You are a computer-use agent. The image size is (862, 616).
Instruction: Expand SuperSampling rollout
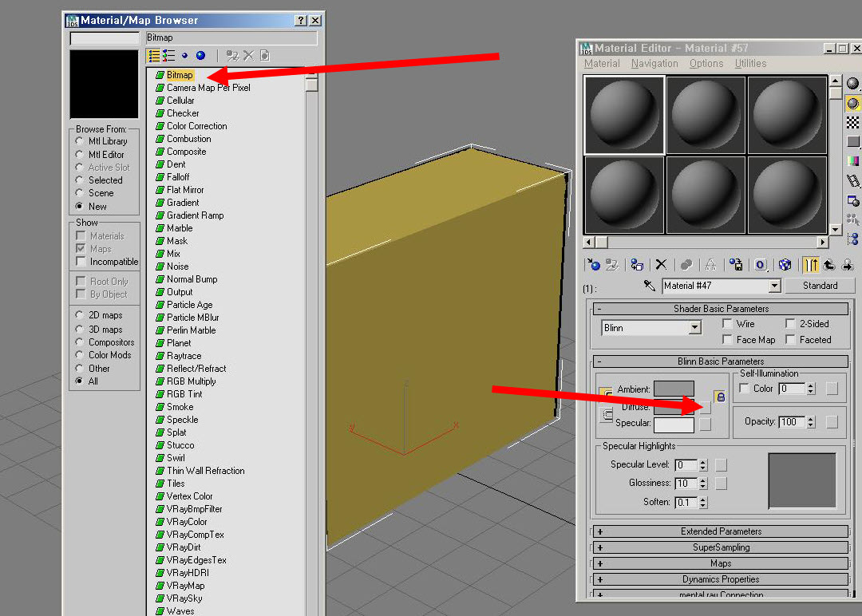click(x=720, y=547)
